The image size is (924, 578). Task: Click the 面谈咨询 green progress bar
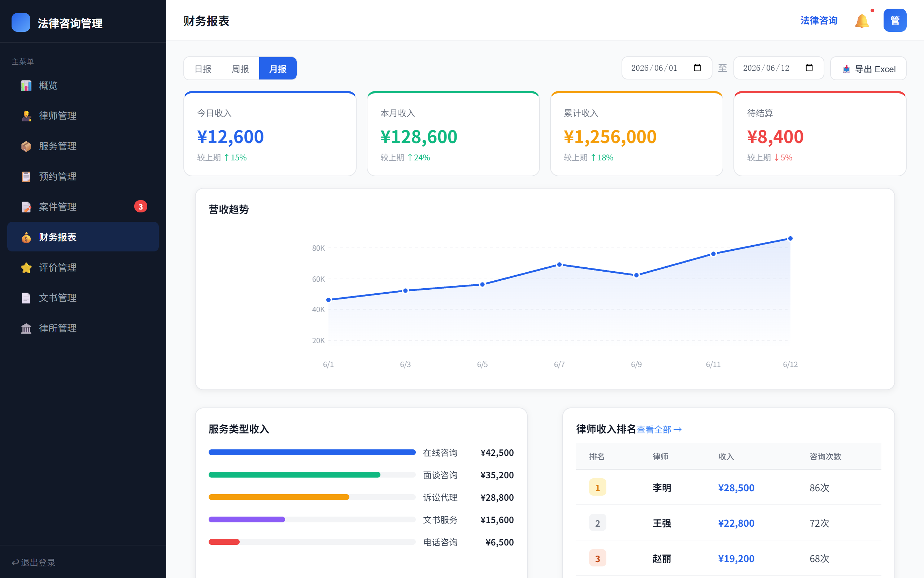[x=295, y=475]
